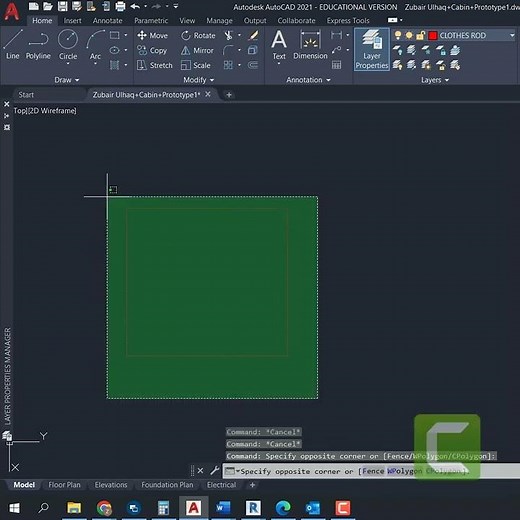Click the Rectangle draw icon
The width and height of the screenshot is (520, 520).
point(115,35)
